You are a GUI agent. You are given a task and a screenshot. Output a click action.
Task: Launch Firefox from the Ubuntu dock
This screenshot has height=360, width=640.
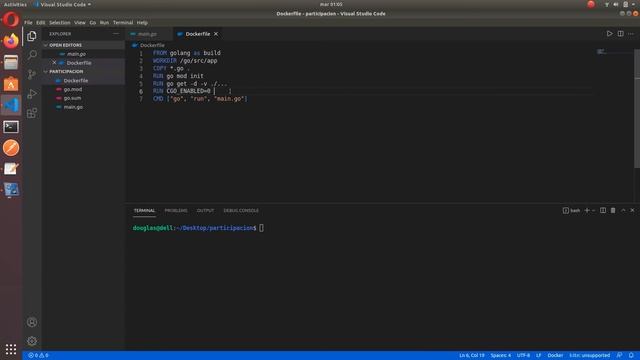pyautogui.click(x=11, y=41)
